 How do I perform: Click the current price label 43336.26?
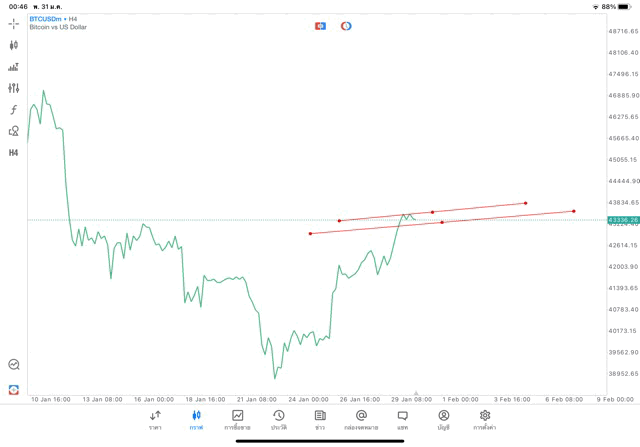pos(622,220)
